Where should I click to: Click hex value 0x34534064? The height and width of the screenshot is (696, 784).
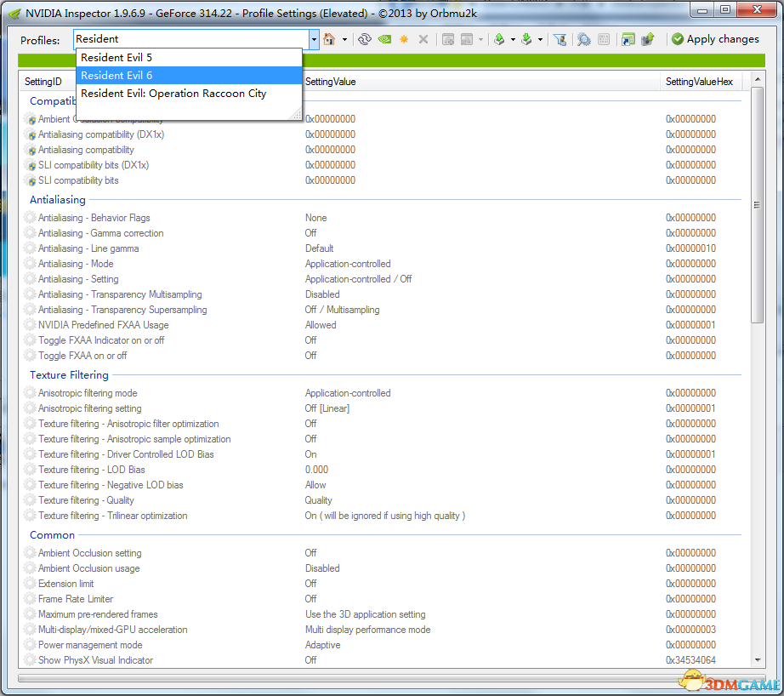tap(690, 660)
